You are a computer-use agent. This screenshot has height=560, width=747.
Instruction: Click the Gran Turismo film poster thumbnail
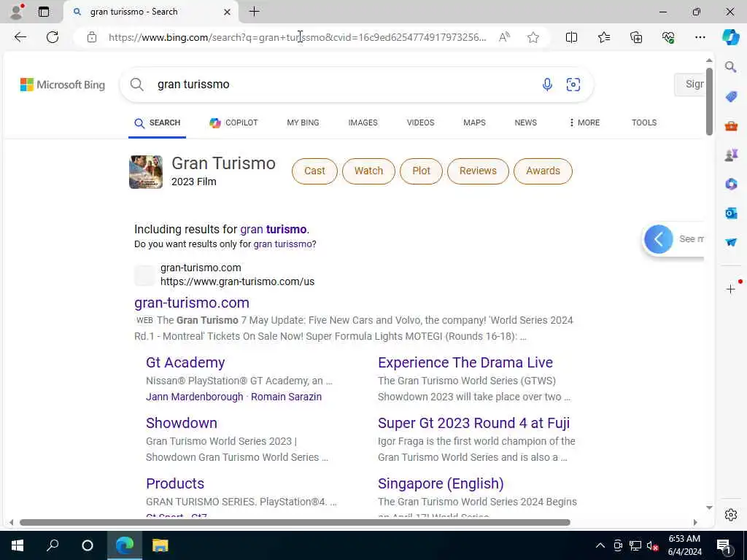[146, 172]
